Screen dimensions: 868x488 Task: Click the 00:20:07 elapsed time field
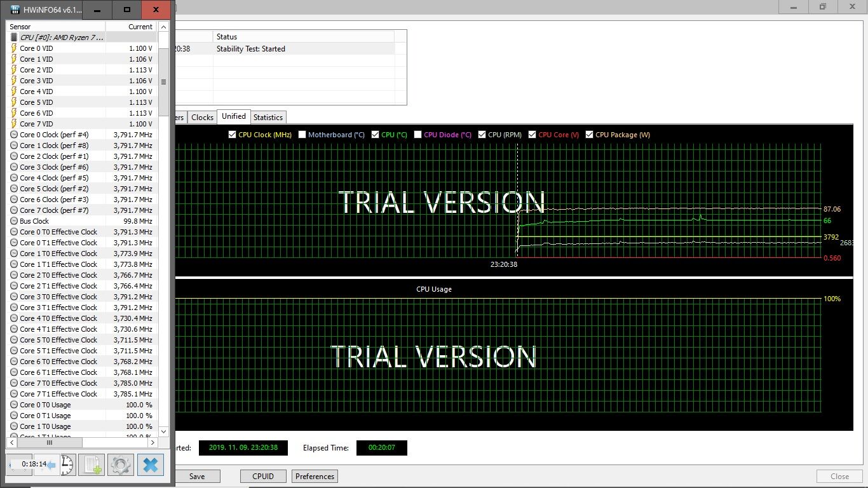pyautogui.click(x=382, y=448)
